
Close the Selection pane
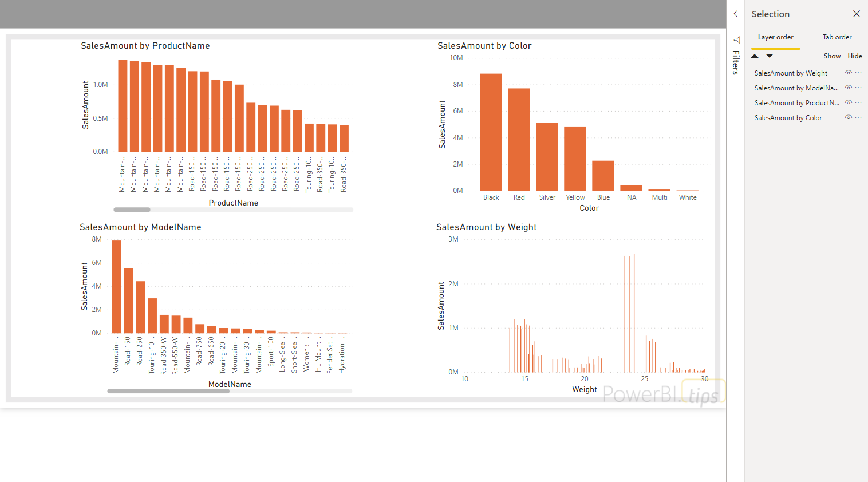click(857, 14)
